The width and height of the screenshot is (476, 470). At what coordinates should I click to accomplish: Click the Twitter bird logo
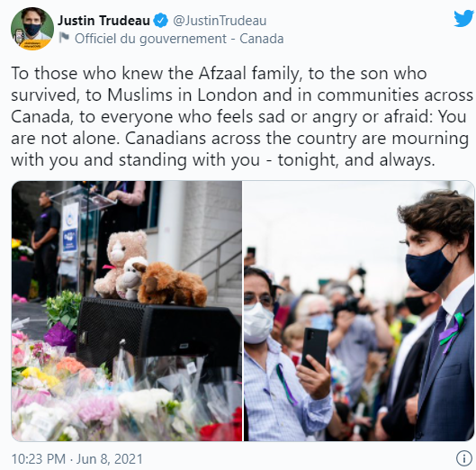click(463, 19)
